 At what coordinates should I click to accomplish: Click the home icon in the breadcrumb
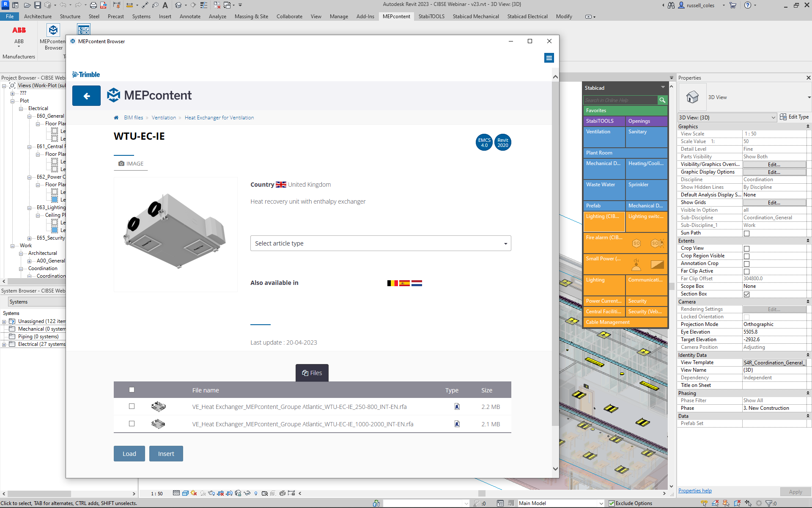coord(116,118)
